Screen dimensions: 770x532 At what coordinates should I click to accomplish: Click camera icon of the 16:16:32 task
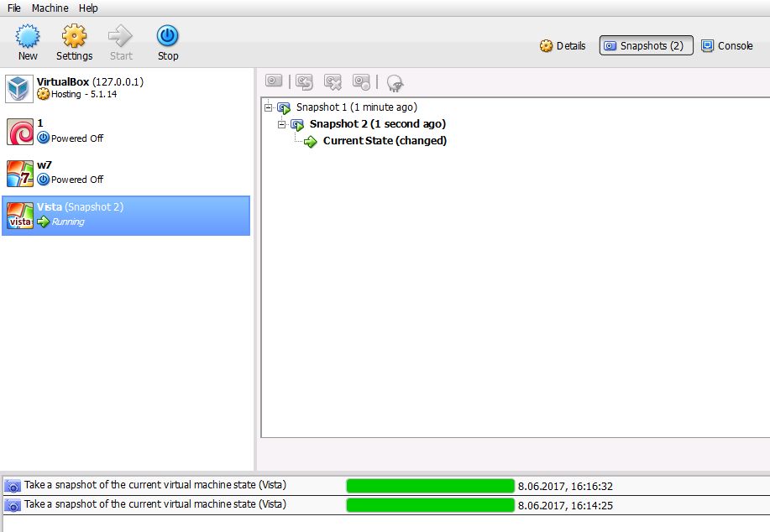coord(13,486)
